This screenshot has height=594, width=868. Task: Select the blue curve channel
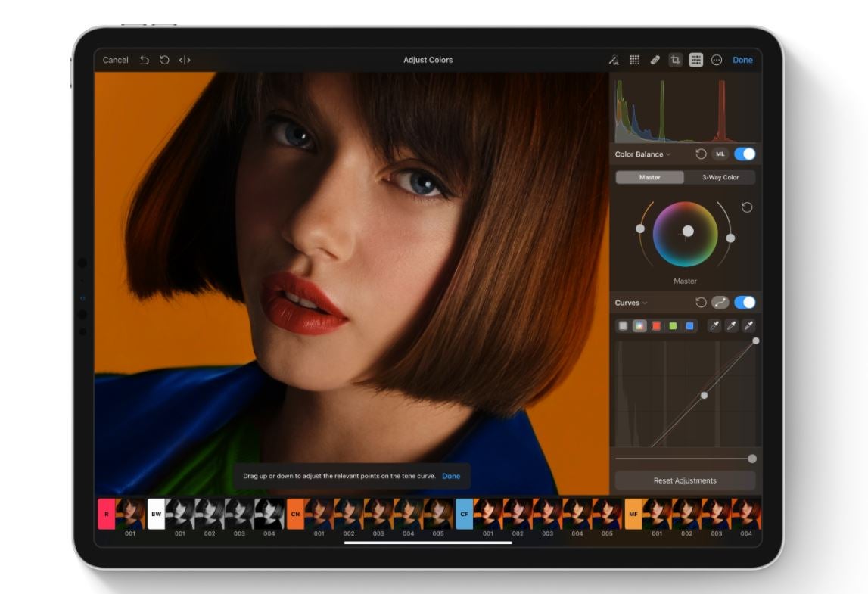pos(689,326)
